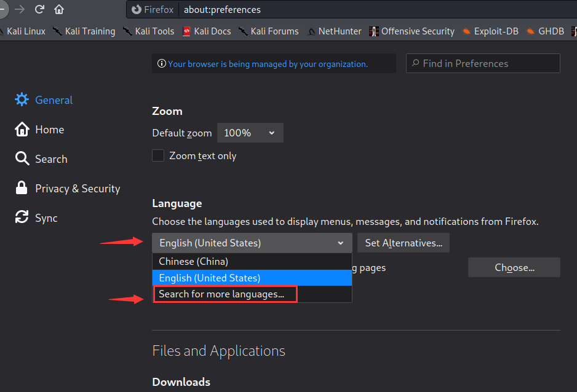Open the Sync panel icon
Screen dimensions: 577x392
22,218
